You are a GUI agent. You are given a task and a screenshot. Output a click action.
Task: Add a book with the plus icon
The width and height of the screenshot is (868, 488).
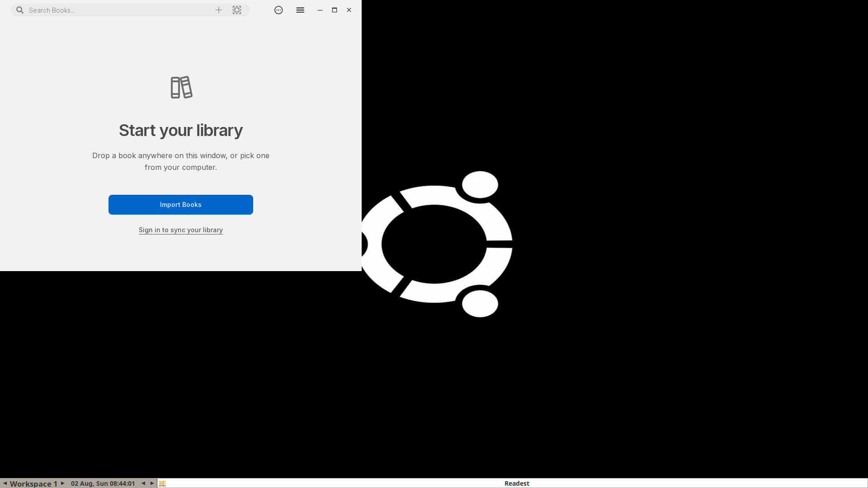pos(219,10)
